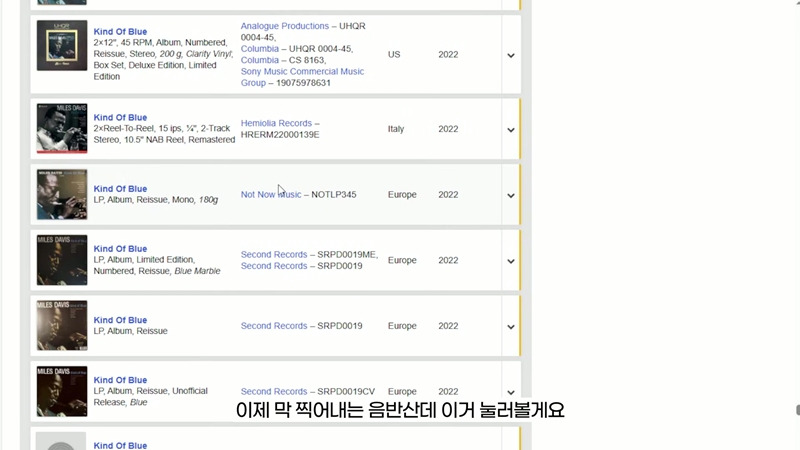This screenshot has width=800, height=450.
Task: Click the UHQR box set cover thumbnail
Action: 62,45
